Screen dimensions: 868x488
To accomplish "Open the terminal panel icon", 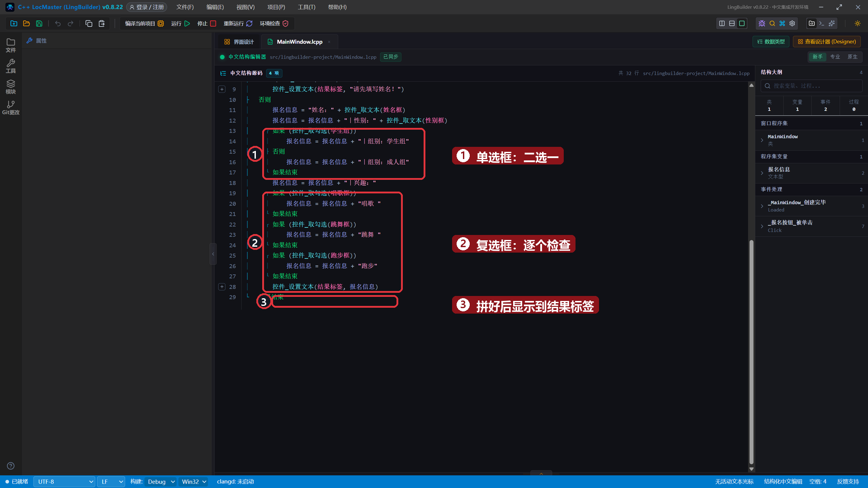I will click(821, 23).
